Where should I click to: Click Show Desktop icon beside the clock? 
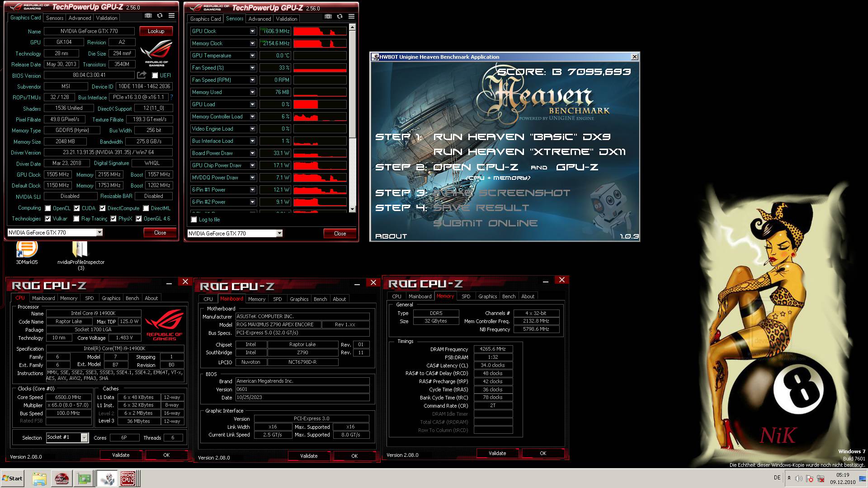click(862, 479)
